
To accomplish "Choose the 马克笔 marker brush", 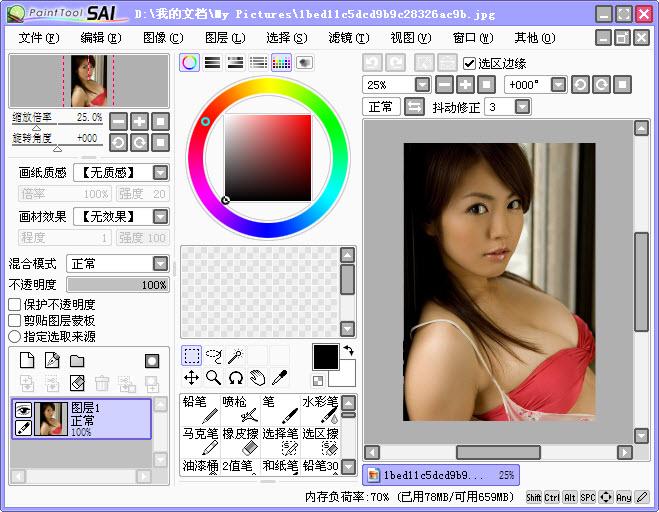I will tap(200, 441).
